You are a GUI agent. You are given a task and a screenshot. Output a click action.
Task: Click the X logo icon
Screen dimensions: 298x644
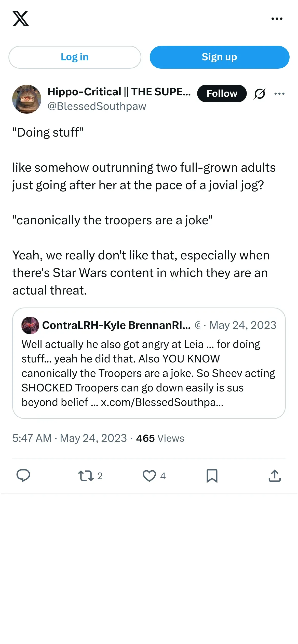coord(21,19)
